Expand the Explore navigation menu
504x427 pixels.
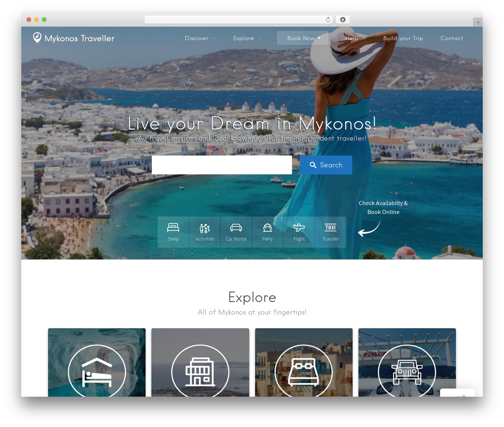247,38
